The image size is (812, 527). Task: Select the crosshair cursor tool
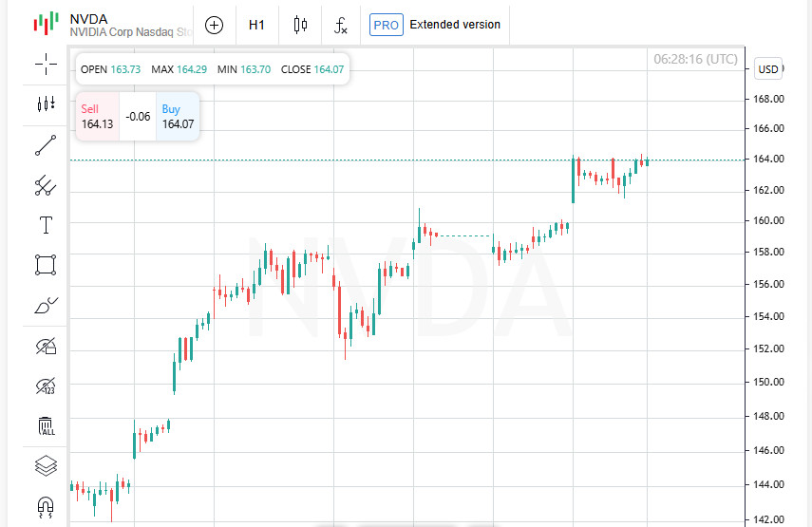point(46,65)
